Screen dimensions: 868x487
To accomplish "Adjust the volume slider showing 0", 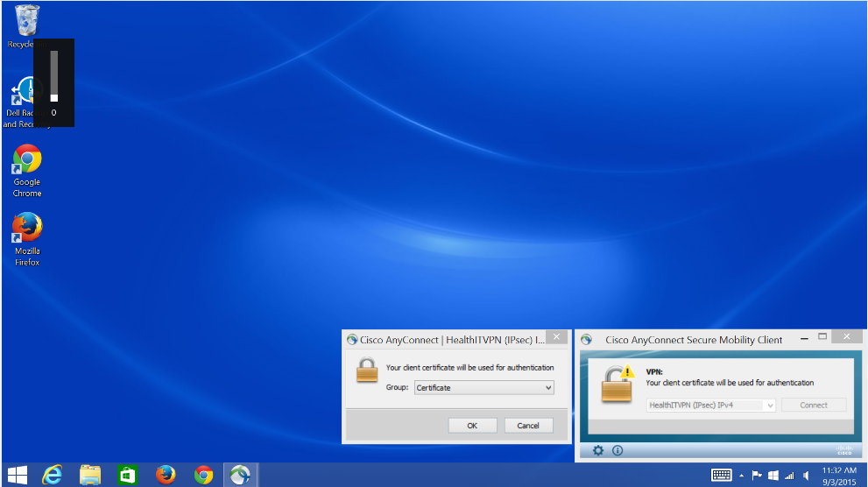I will coord(53,76).
